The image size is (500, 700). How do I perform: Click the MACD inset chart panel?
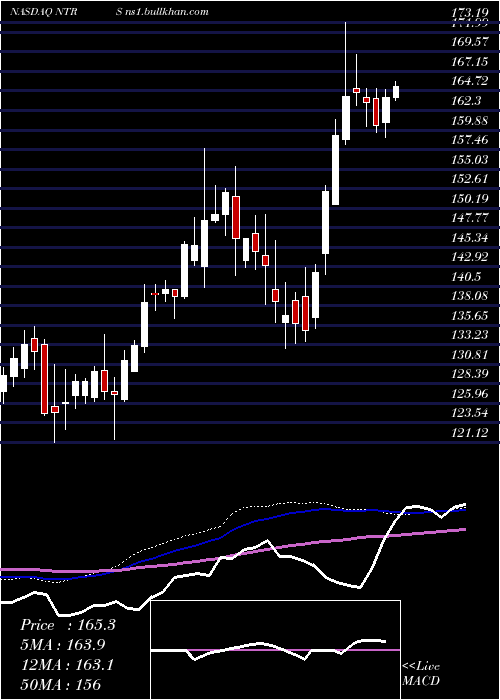275,650
